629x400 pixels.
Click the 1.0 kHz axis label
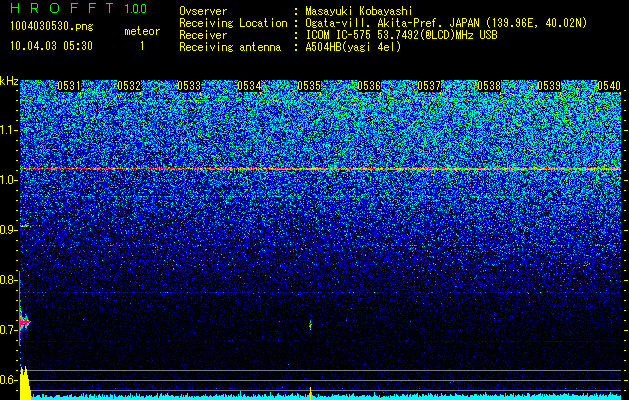[x=7, y=180]
